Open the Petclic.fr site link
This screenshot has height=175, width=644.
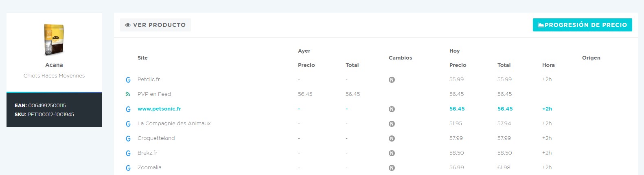(149, 80)
